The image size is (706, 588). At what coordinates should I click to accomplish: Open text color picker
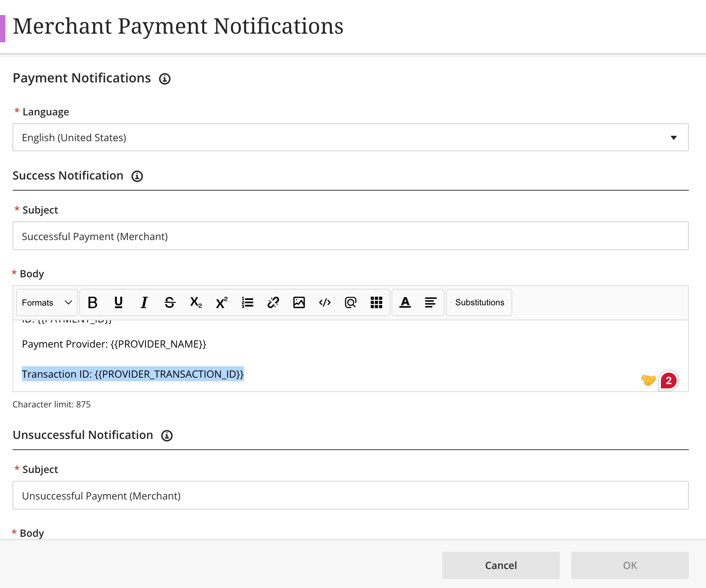405,302
